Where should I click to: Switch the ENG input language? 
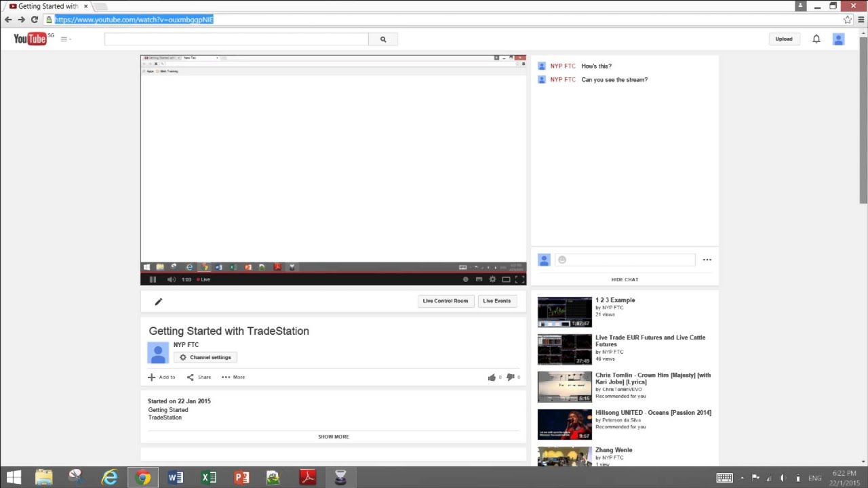[x=814, y=478]
